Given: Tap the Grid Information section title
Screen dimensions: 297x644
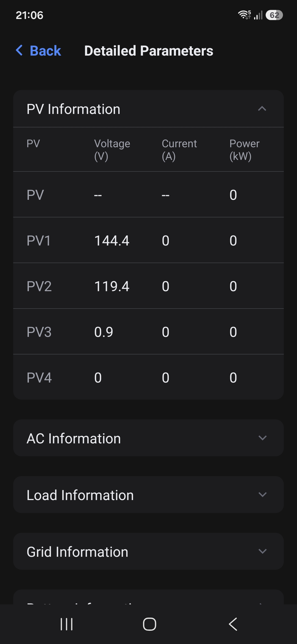Looking at the screenshot, I should click(77, 552).
